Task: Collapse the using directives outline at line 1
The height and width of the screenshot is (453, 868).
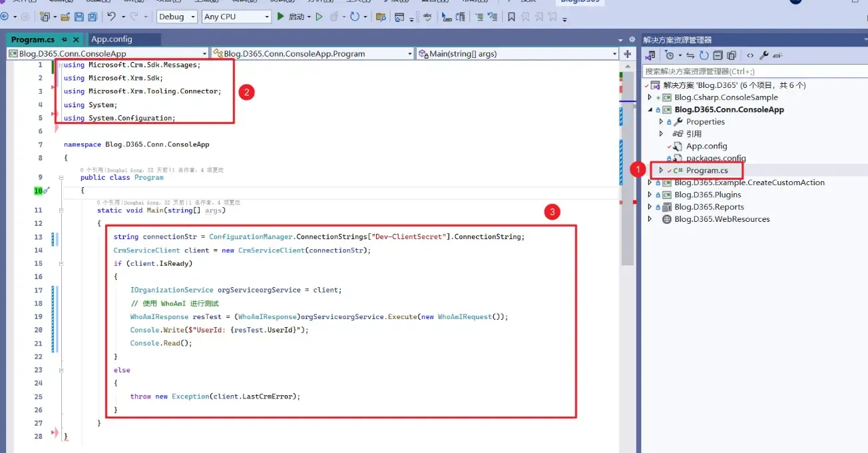Action: point(60,65)
